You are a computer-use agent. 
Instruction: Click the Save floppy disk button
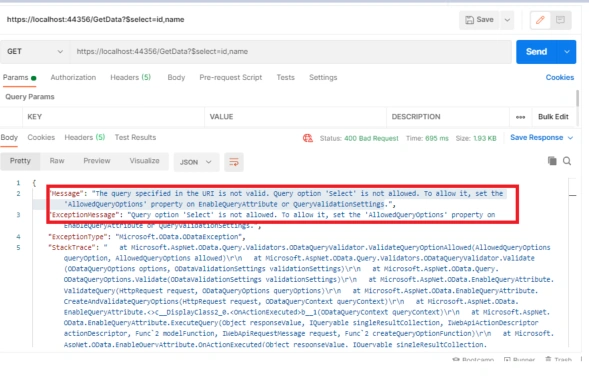coord(479,20)
